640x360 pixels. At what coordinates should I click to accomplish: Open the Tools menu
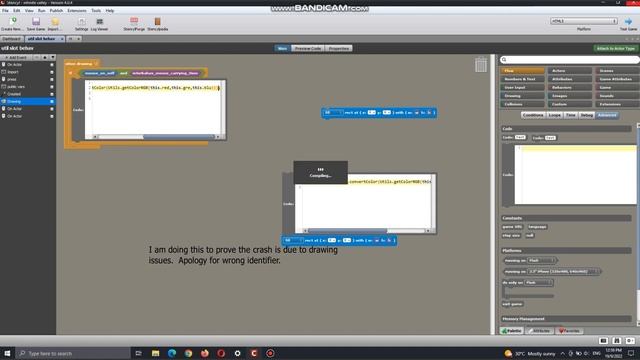coord(96,11)
